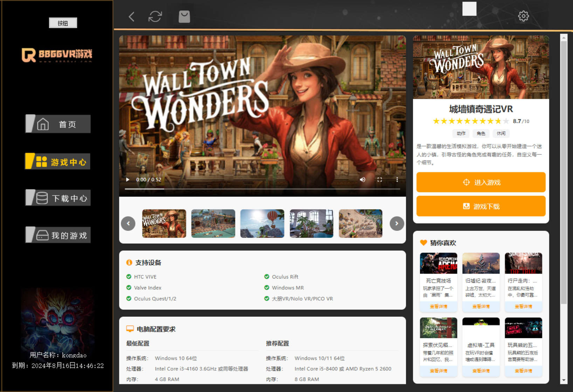
Task: Open the 玩具熊的五 game card image
Action: (524, 328)
